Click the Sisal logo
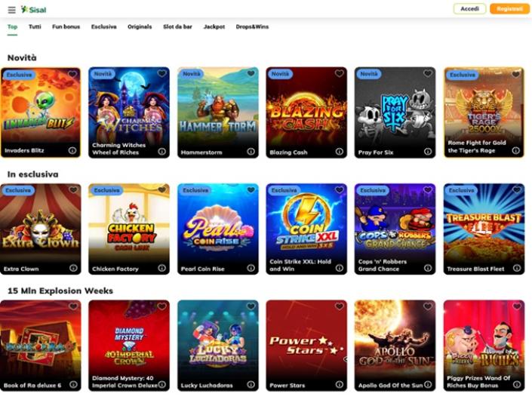 click(x=33, y=10)
